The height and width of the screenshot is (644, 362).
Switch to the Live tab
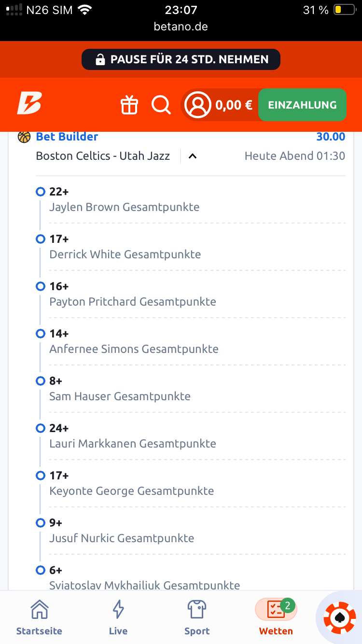tap(118, 617)
